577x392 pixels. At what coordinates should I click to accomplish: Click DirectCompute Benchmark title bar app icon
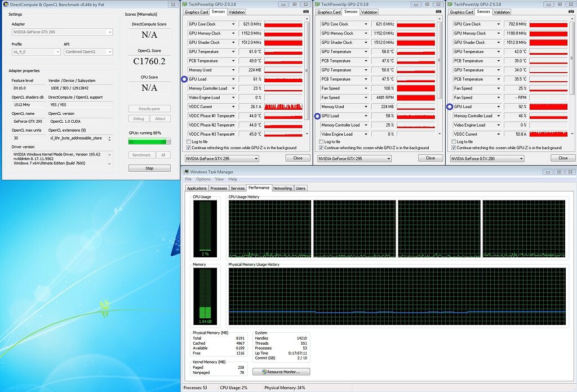(x=6, y=5)
